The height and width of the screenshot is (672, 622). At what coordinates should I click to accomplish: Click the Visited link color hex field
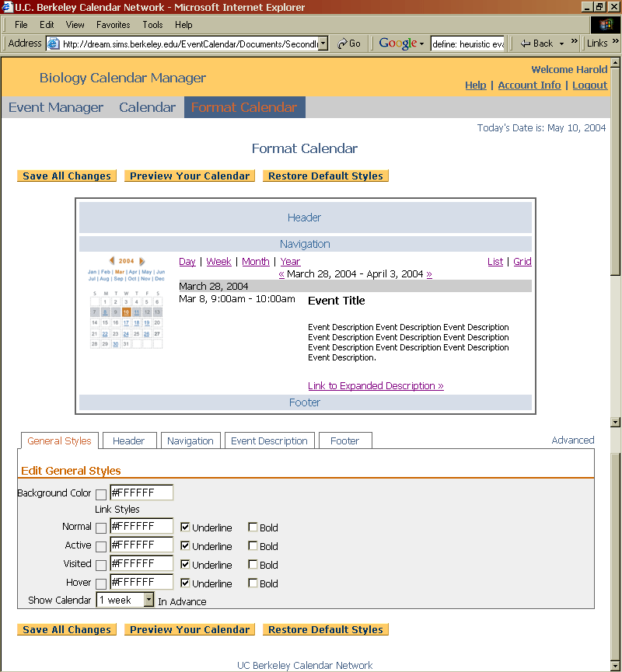coord(142,563)
